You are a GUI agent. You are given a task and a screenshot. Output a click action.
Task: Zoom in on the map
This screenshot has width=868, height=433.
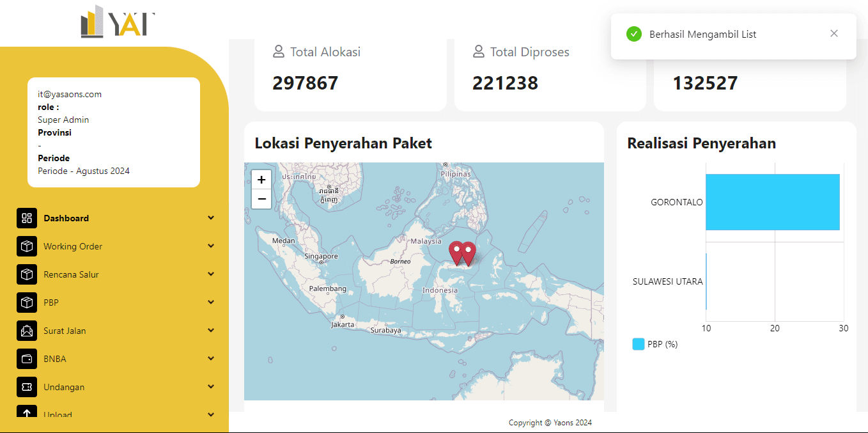pyautogui.click(x=261, y=180)
